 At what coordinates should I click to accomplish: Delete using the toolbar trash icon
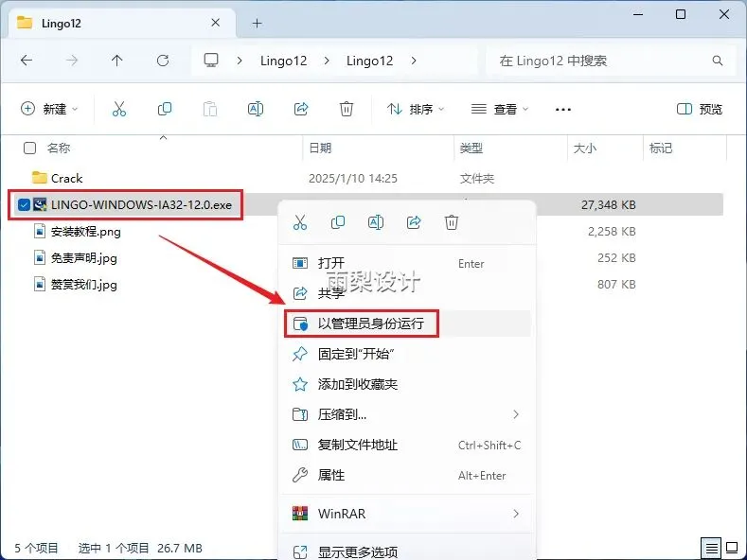coord(347,109)
